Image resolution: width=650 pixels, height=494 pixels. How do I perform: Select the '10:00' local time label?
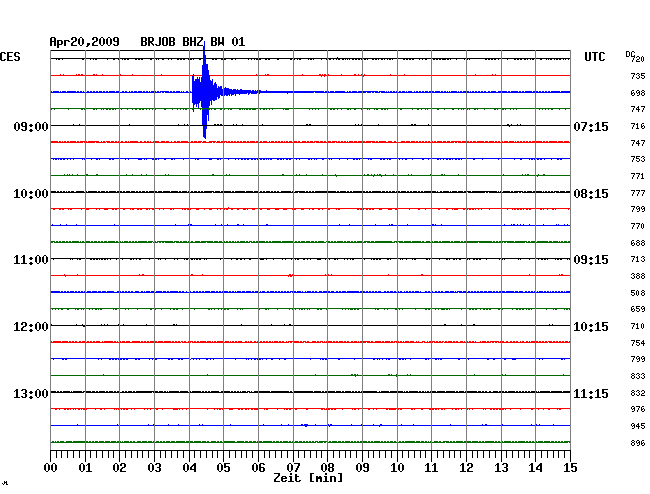click(x=31, y=194)
